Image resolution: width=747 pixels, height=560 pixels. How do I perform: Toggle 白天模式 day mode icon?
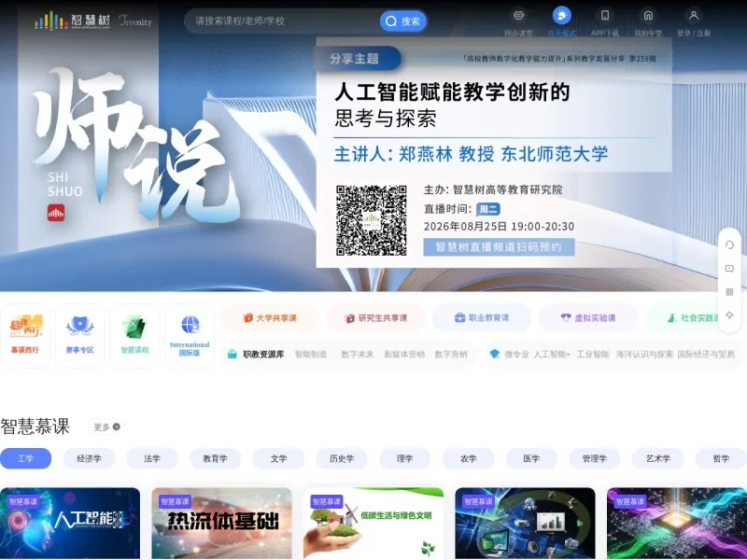[x=562, y=16]
